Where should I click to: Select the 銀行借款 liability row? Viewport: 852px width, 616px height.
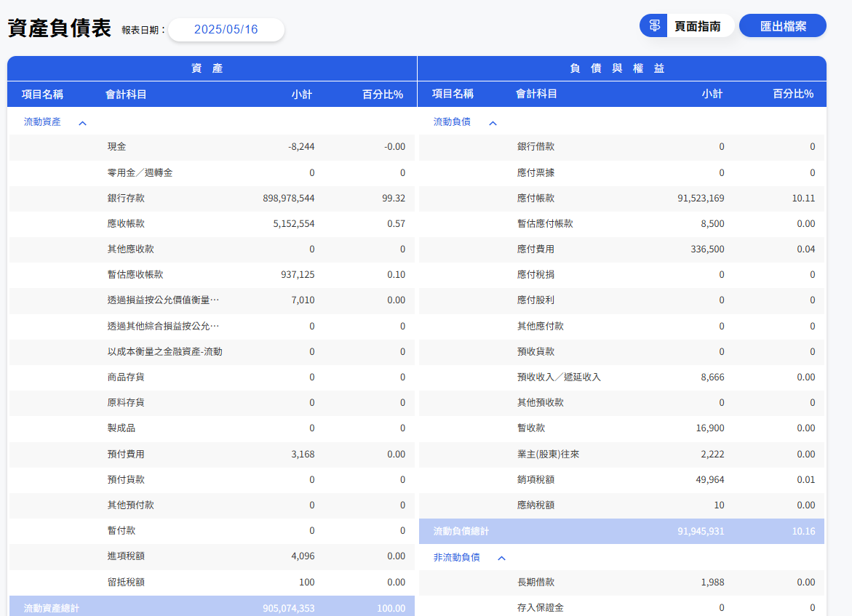click(x=621, y=147)
